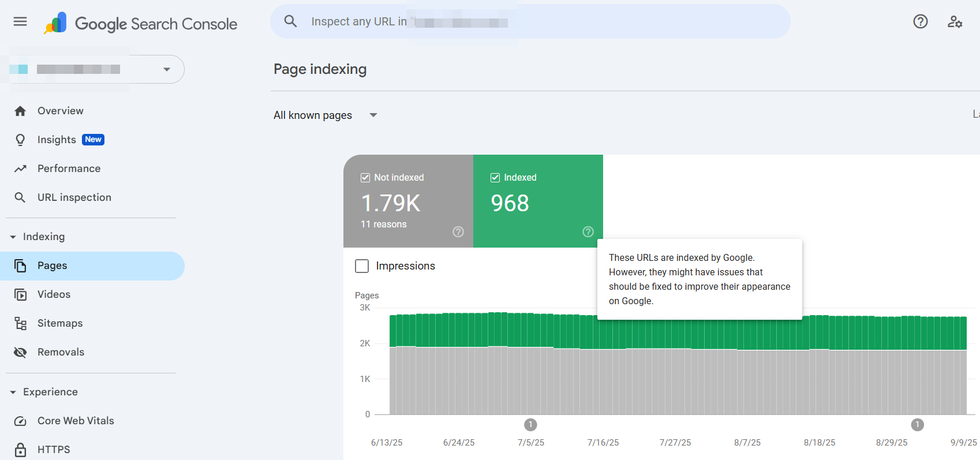Click the Indexed card help icon

click(x=588, y=231)
